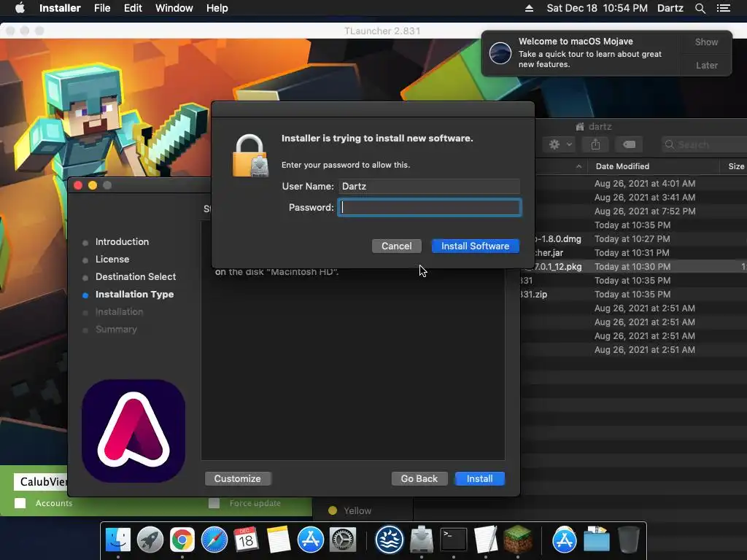The width and height of the screenshot is (747, 560).
Task: Open the Trash in the dock
Action: 628,540
